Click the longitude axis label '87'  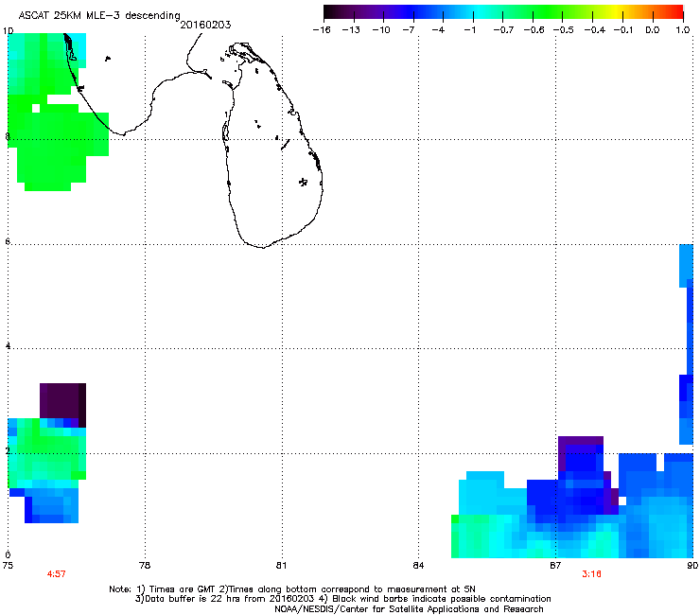pyautogui.click(x=555, y=566)
